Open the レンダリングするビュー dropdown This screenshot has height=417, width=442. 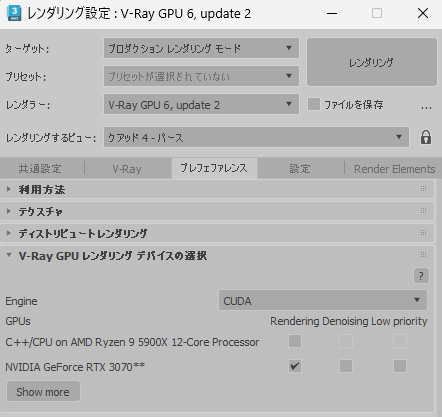[x=256, y=137]
